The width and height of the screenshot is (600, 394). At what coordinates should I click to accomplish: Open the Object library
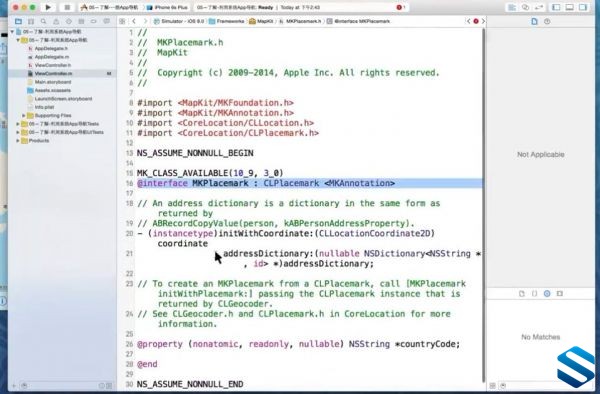pyautogui.click(x=547, y=293)
